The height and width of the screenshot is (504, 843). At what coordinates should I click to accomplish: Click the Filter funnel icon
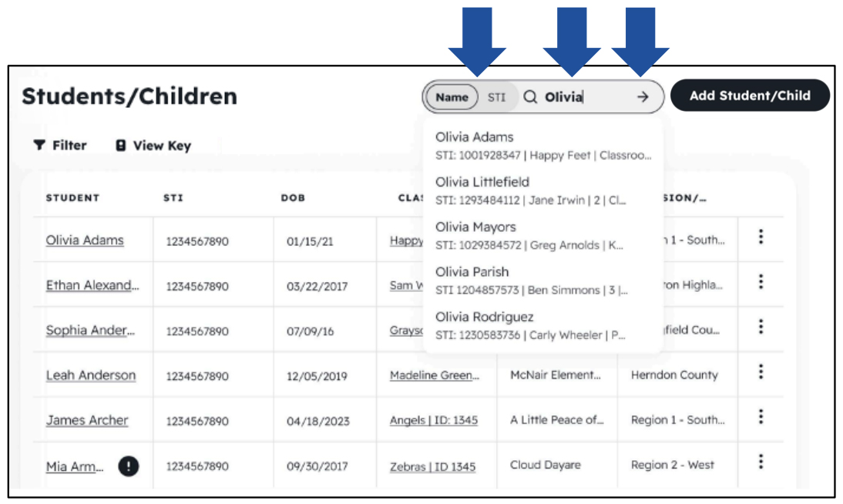39,145
